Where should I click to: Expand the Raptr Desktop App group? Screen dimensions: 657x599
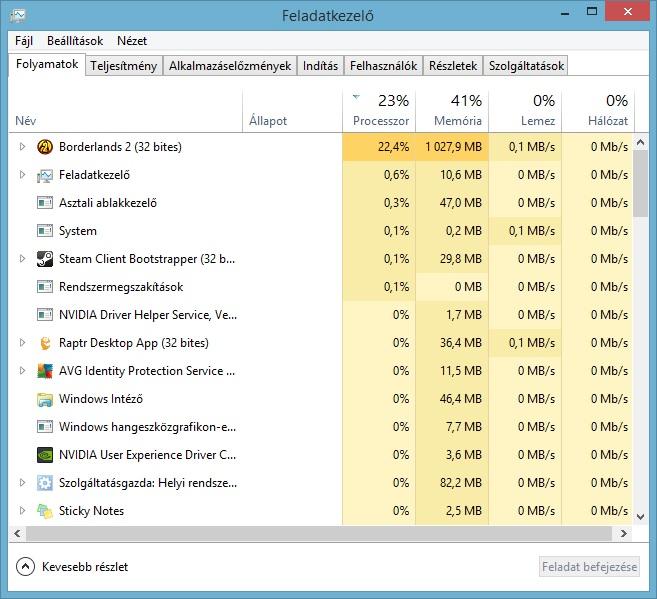pyautogui.click(x=22, y=343)
